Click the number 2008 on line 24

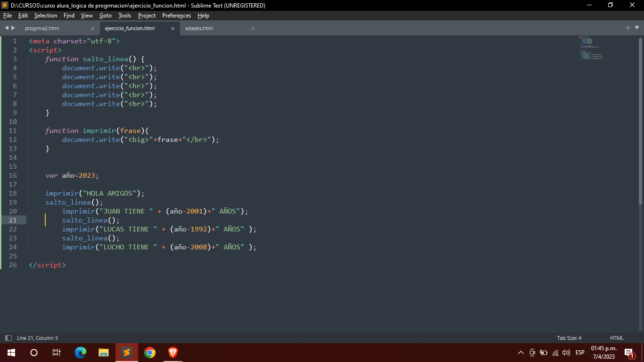(x=199, y=247)
